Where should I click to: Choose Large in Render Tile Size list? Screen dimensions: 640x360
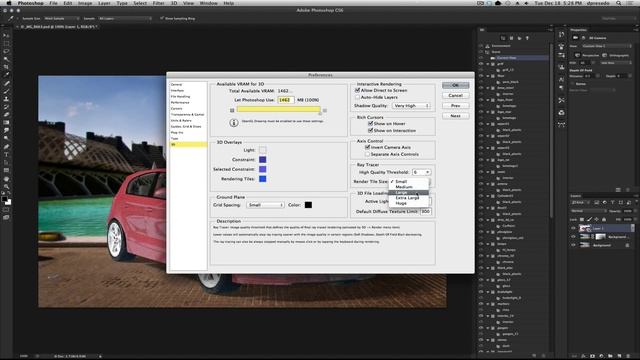click(408, 192)
